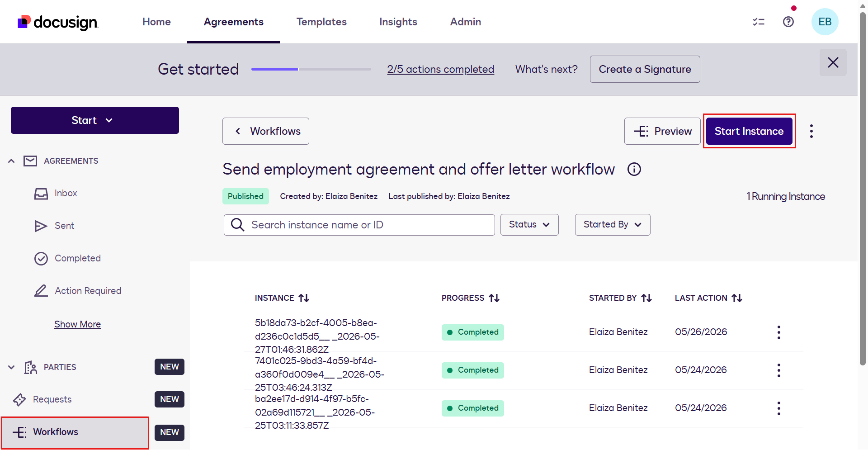This screenshot has width=868, height=450.
Task: Open the help question mark icon
Action: [x=788, y=22]
